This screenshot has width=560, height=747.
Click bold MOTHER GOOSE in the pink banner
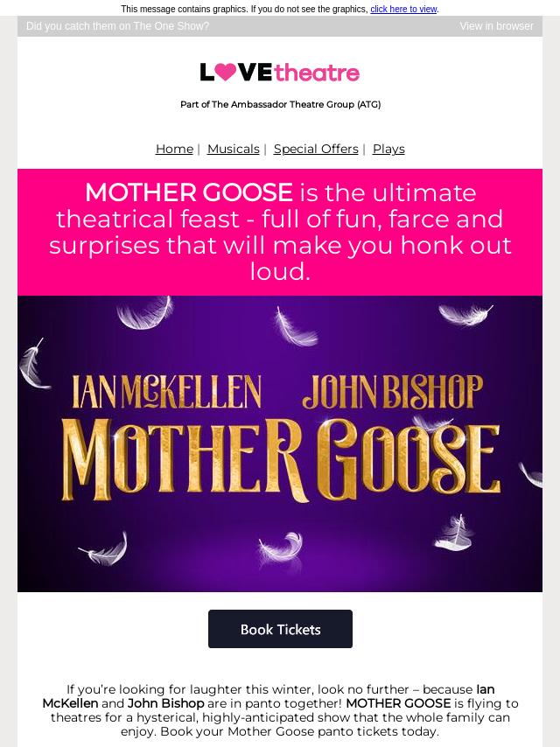pyautogui.click(x=189, y=192)
